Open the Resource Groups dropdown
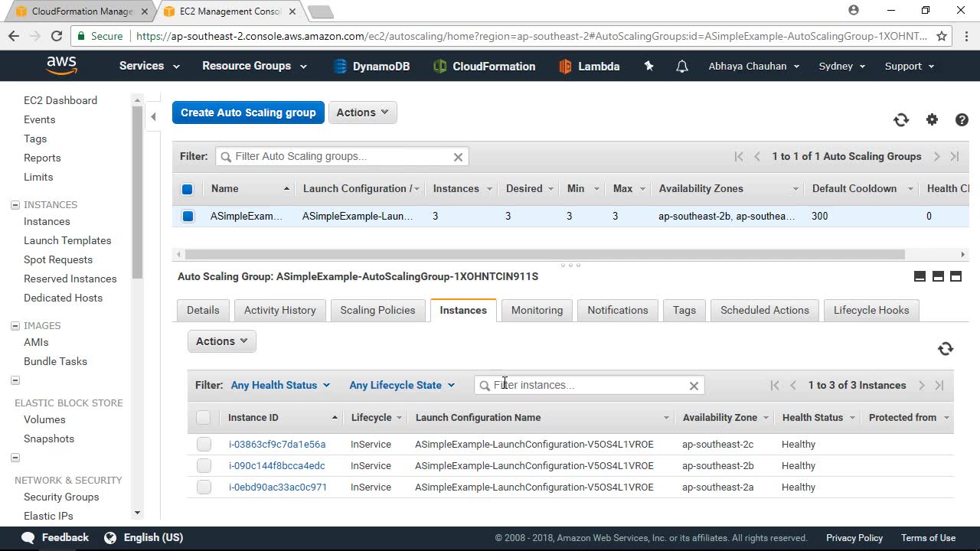 point(254,66)
